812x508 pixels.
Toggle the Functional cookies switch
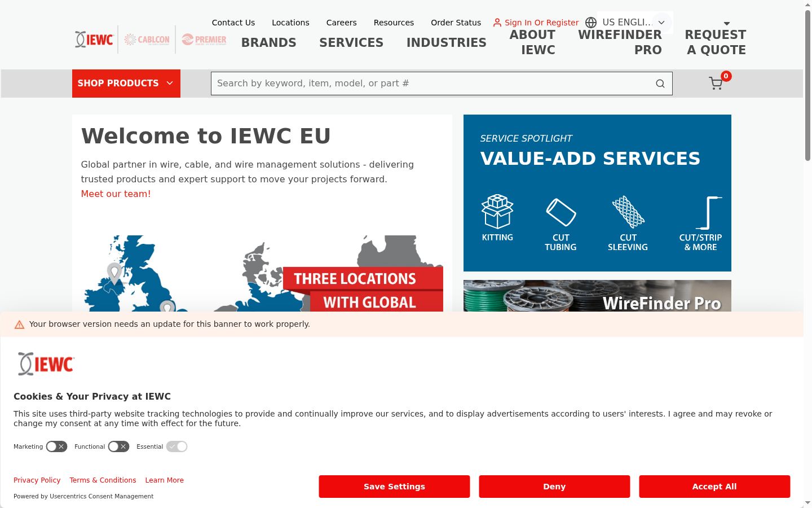click(118, 446)
